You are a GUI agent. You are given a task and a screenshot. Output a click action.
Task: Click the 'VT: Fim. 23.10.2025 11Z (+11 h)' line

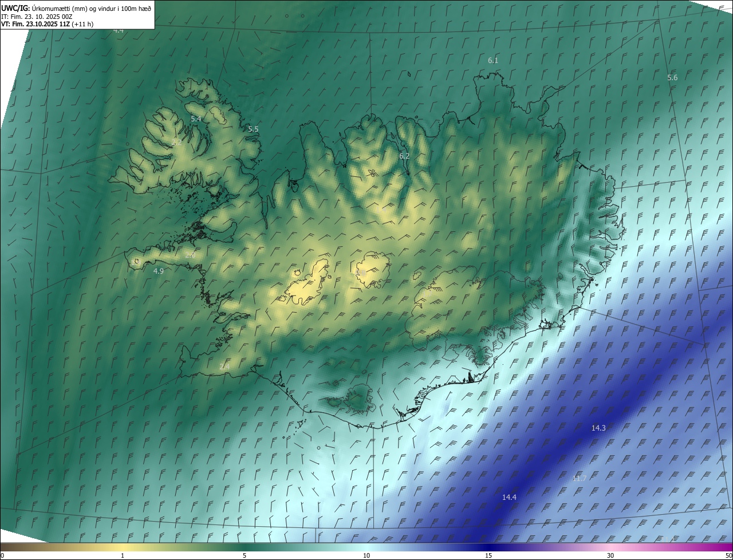[x=47, y=24]
